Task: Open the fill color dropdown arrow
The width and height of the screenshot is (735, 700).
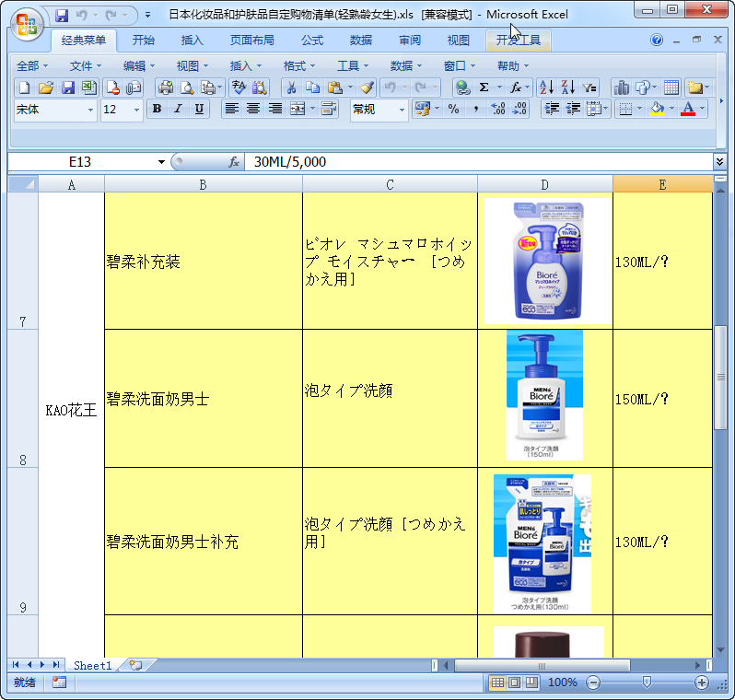Action: pyautogui.click(x=671, y=110)
